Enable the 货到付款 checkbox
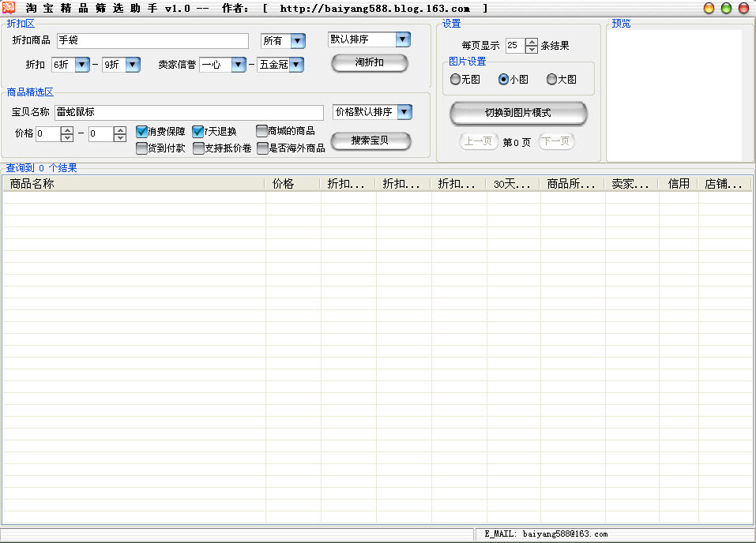Image resolution: width=756 pixels, height=543 pixels. 142,148
